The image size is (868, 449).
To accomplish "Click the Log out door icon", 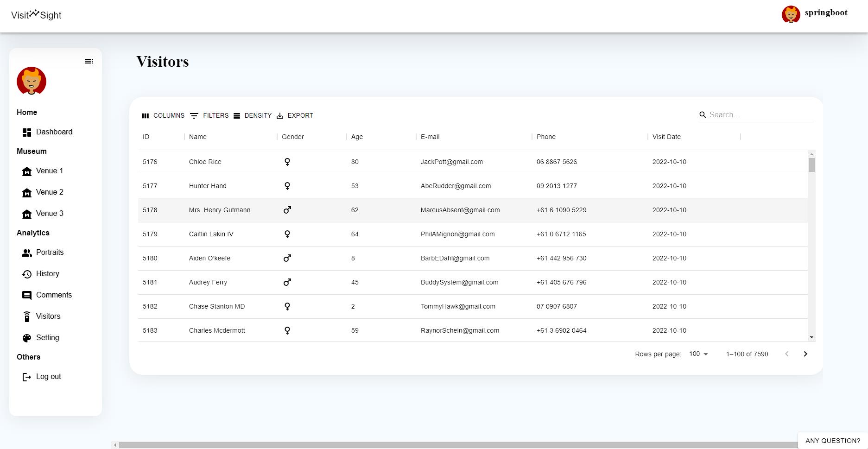I will click(x=26, y=376).
